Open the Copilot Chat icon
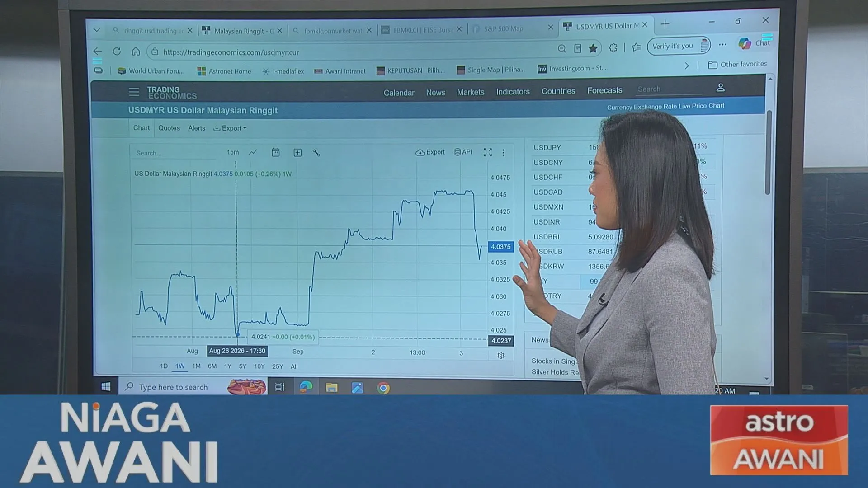The width and height of the screenshot is (868, 488). (745, 43)
